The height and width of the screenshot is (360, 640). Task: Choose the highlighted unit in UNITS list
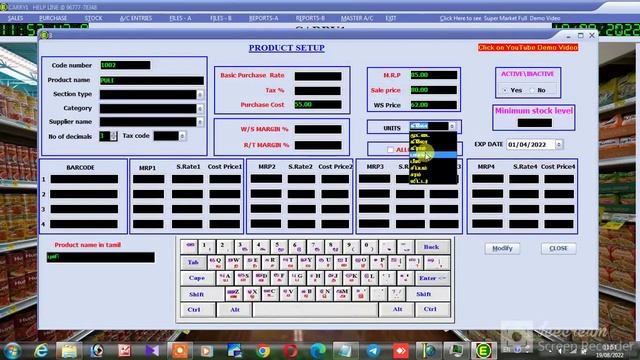(x=433, y=155)
